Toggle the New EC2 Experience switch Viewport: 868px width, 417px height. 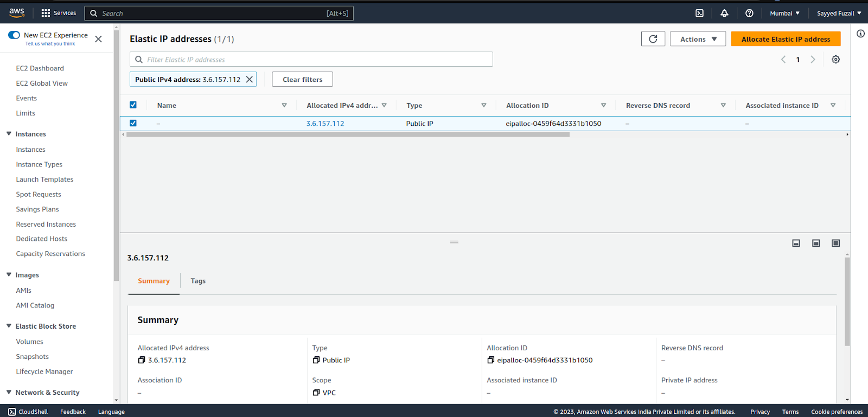14,35
